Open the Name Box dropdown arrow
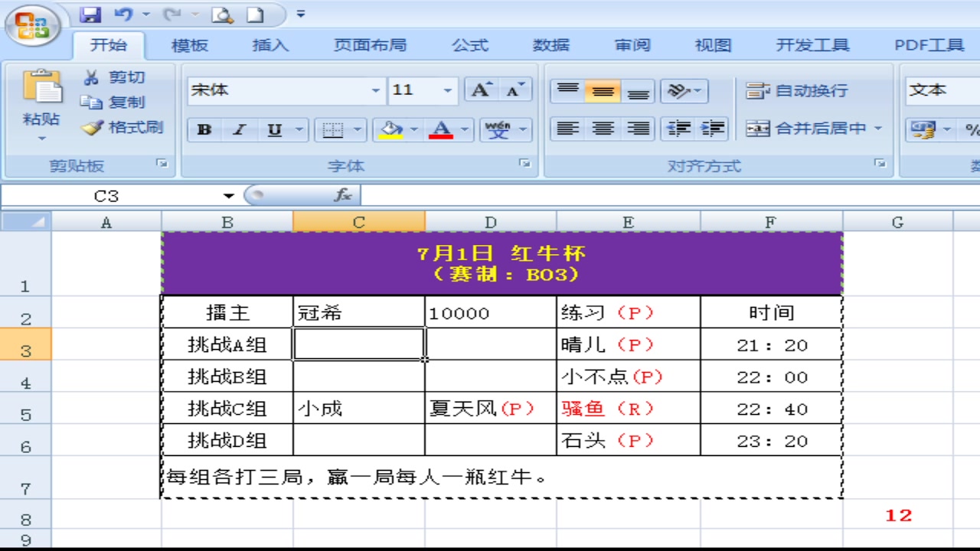The width and height of the screenshot is (980, 551). click(x=228, y=197)
